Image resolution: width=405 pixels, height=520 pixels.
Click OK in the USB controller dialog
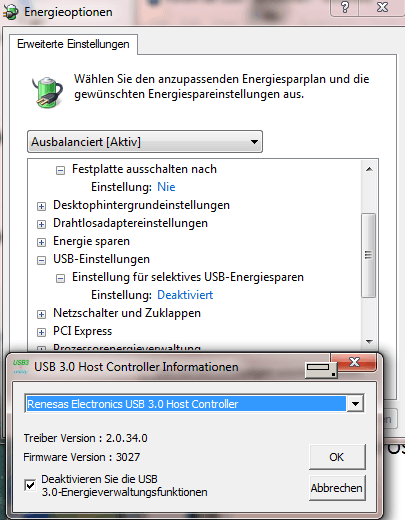tap(337, 457)
